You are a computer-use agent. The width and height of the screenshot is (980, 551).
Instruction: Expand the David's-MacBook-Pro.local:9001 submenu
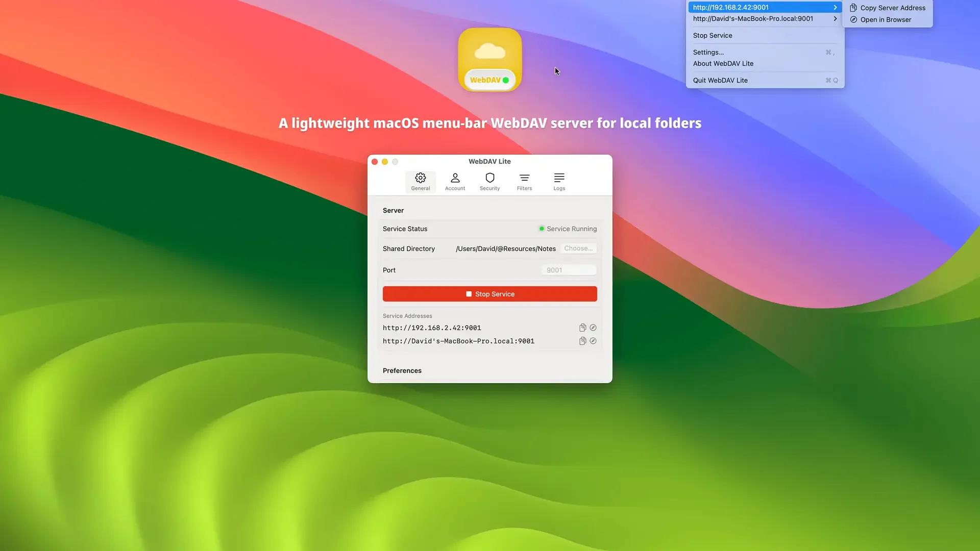[765, 19]
